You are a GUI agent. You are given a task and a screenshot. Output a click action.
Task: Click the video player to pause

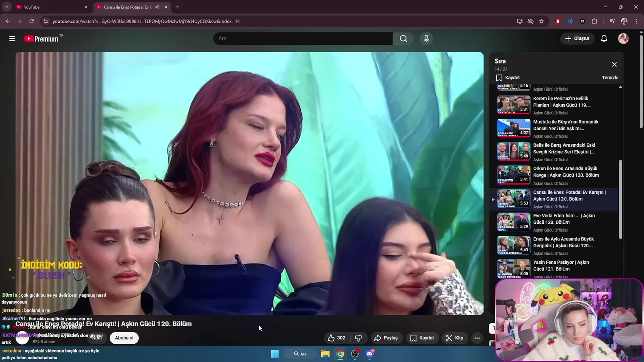click(x=249, y=184)
